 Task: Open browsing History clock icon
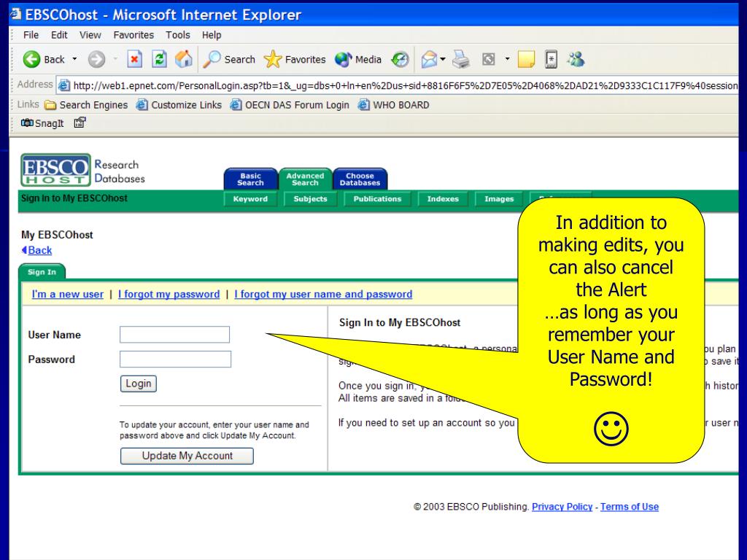click(x=400, y=60)
